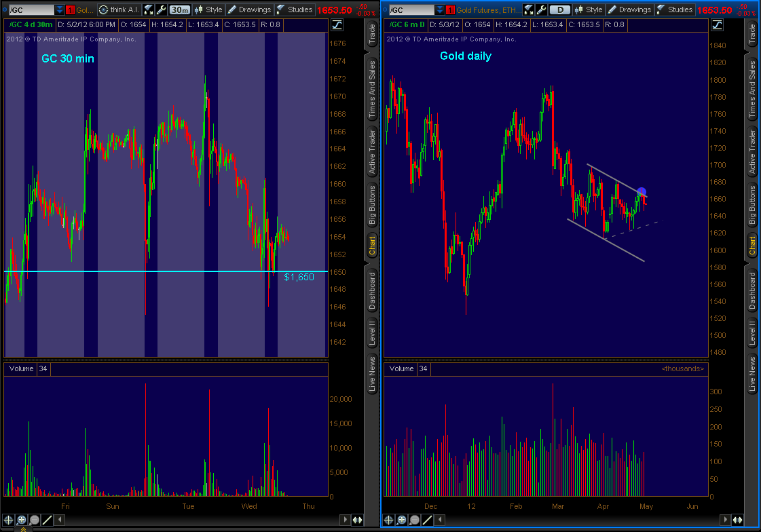Screen dimensions: 761x532
Task: Click the zoom out icon below right chart
Action: click(415, 520)
